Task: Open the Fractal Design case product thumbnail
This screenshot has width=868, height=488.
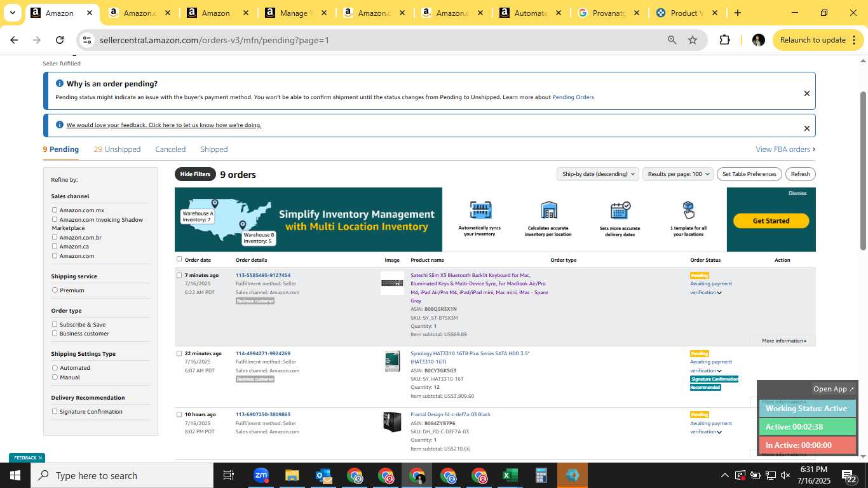Action: pos(392,422)
